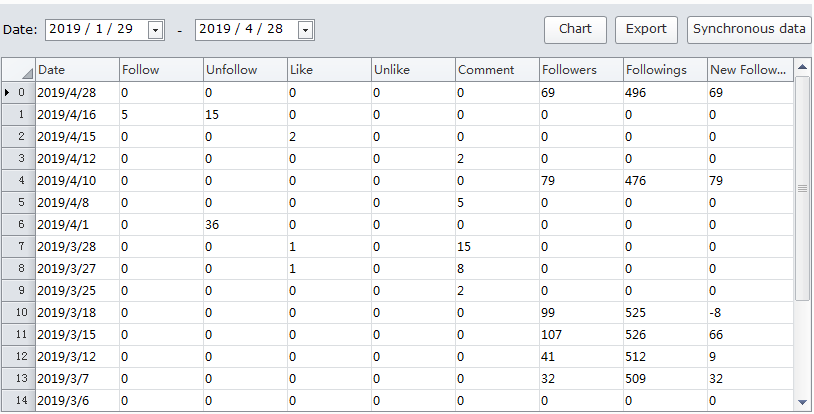Image resolution: width=814 pixels, height=414 pixels.
Task: Sort by the Followings column header
Action: point(666,70)
